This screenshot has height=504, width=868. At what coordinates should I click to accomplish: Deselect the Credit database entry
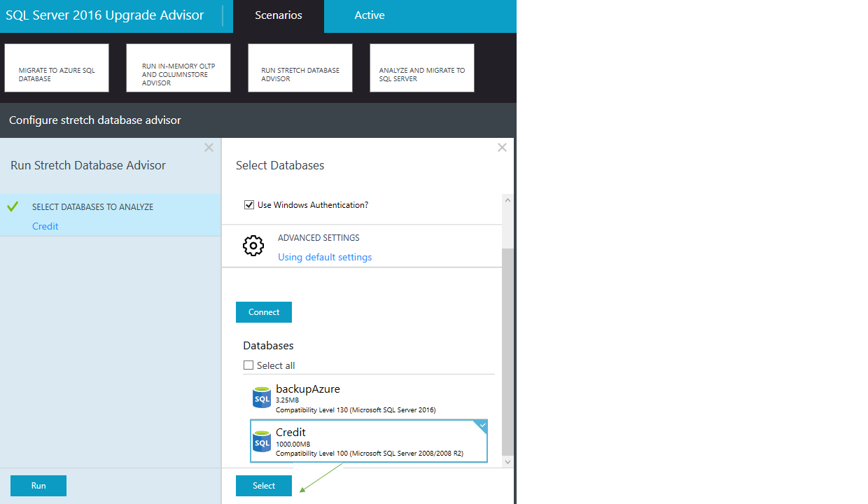click(x=369, y=441)
